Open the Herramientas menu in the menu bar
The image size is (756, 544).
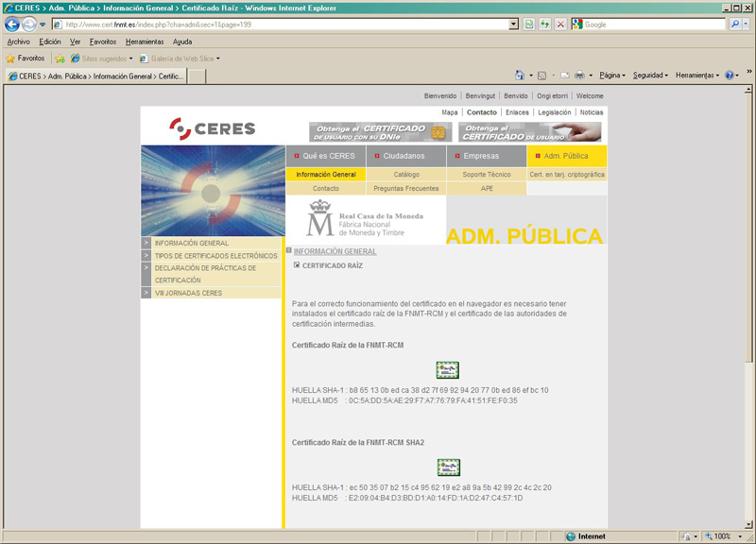(x=145, y=42)
